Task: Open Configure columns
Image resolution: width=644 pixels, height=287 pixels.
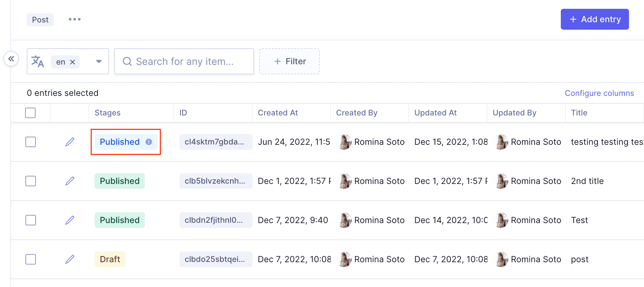Action: pos(599,93)
